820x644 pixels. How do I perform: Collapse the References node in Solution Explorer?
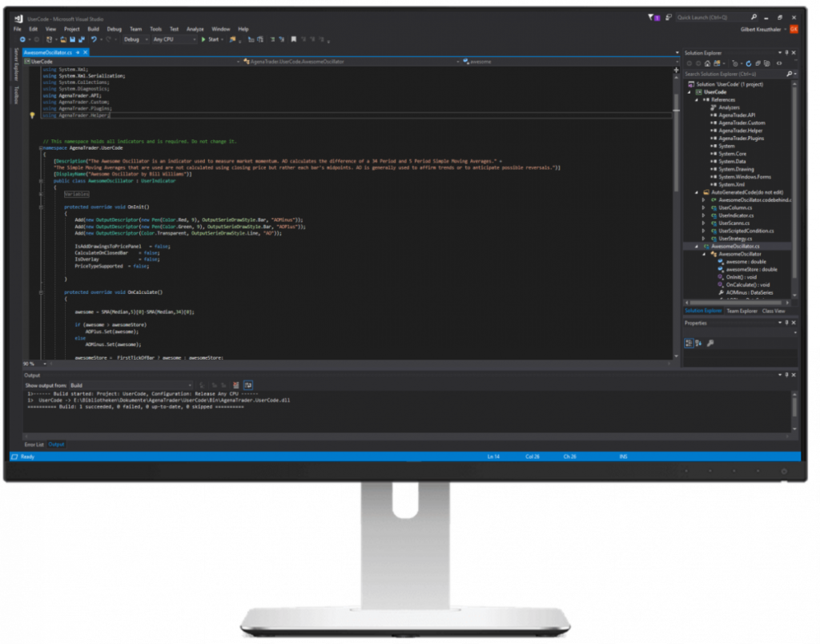point(697,100)
